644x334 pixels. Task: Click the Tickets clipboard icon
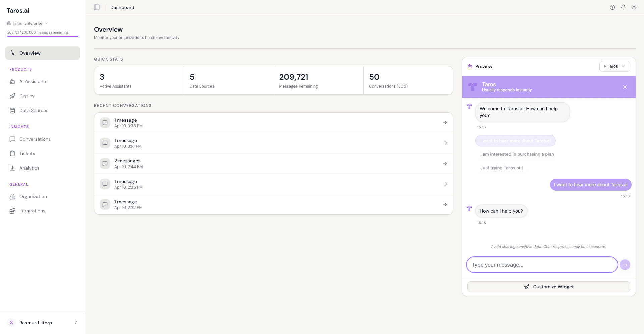(12, 153)
